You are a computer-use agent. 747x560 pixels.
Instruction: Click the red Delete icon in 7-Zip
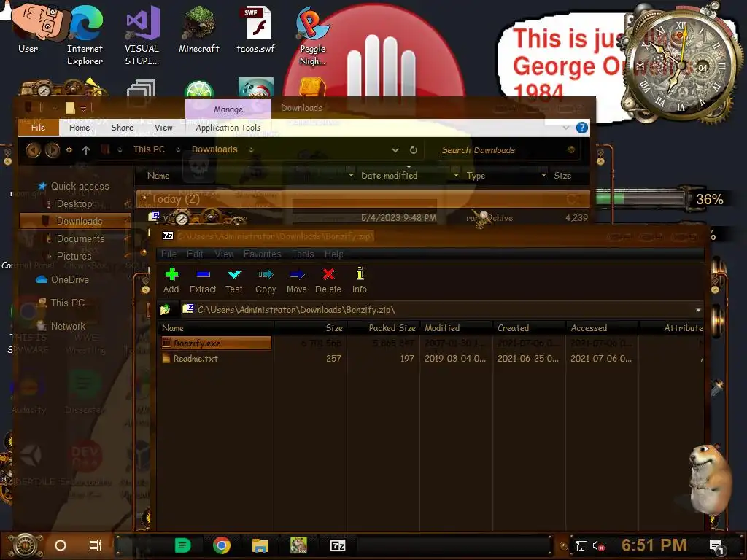click(x=328, y=281)
